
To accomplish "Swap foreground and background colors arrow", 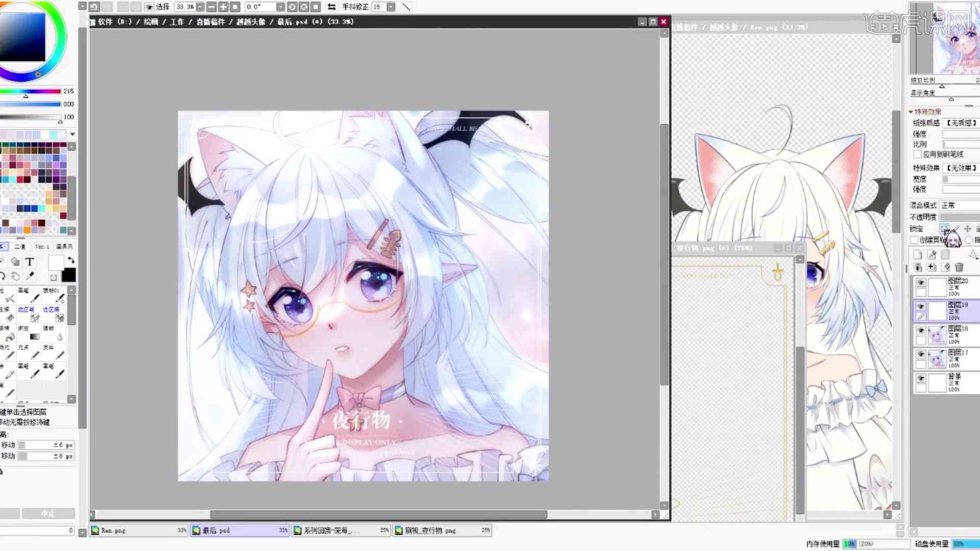I will (x=71, y=260).
